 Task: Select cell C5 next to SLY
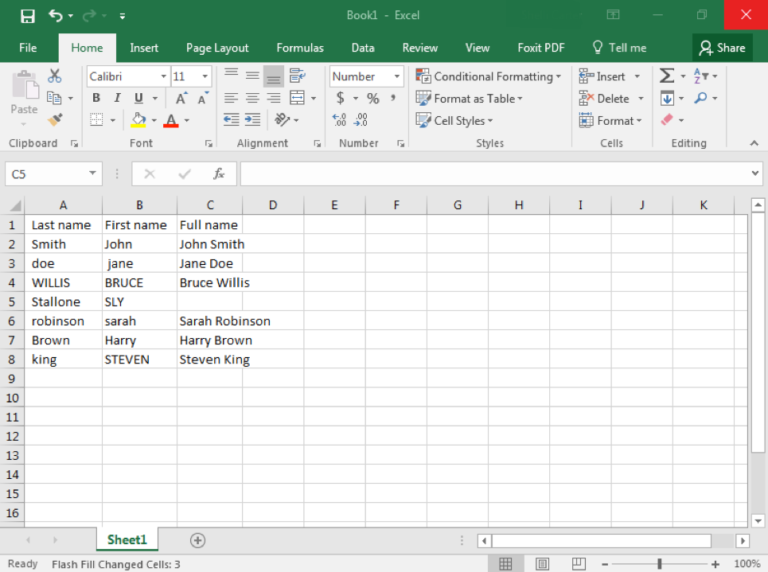click(209, 302)
